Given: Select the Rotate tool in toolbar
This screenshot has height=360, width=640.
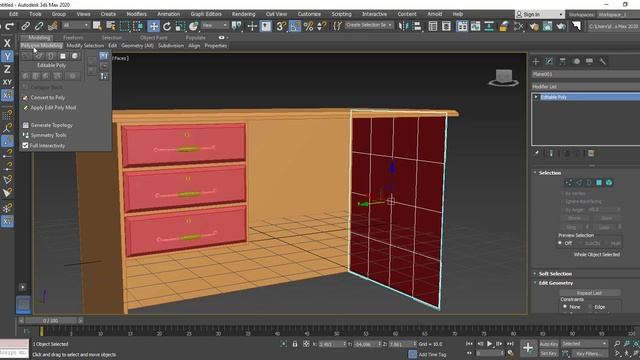Looking at the screenshot, I should pyautogui.click(x=167, y=27).
